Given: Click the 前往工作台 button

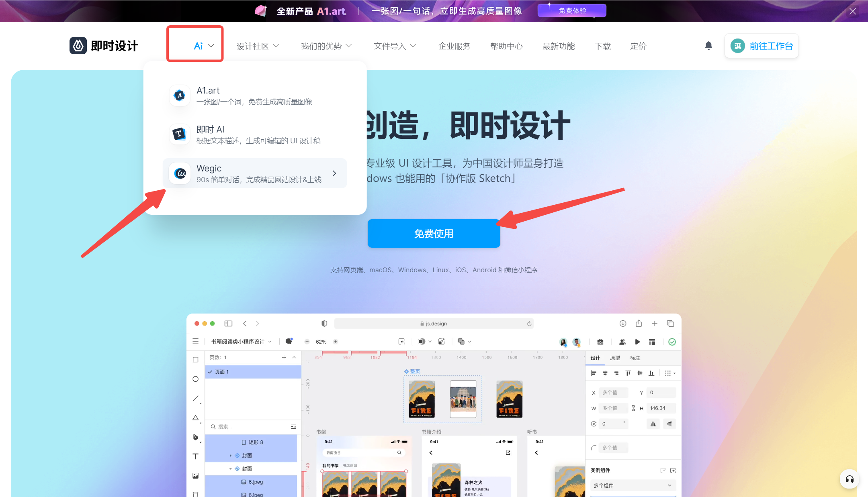Looking at the screenshot, I should (762, 46).
